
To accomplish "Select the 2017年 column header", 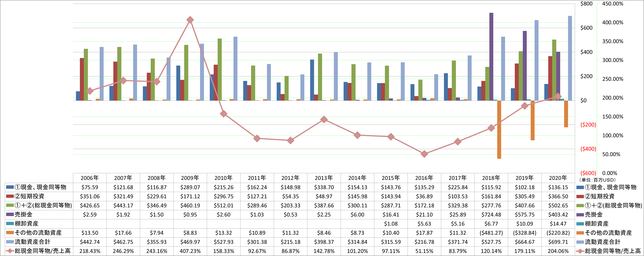I will [458, 178].
